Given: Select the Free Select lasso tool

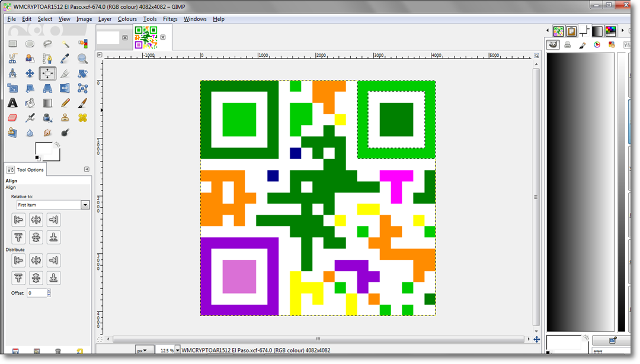Looking at the screenshot, I should pos(47,44).
